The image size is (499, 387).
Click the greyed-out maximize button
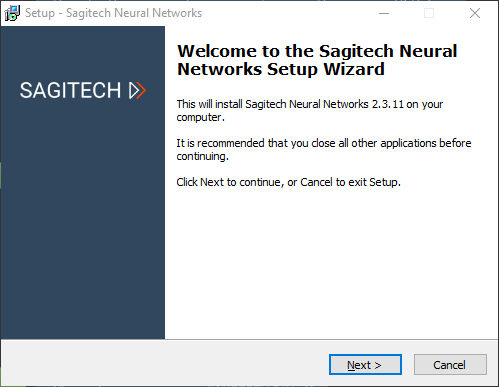429,13
